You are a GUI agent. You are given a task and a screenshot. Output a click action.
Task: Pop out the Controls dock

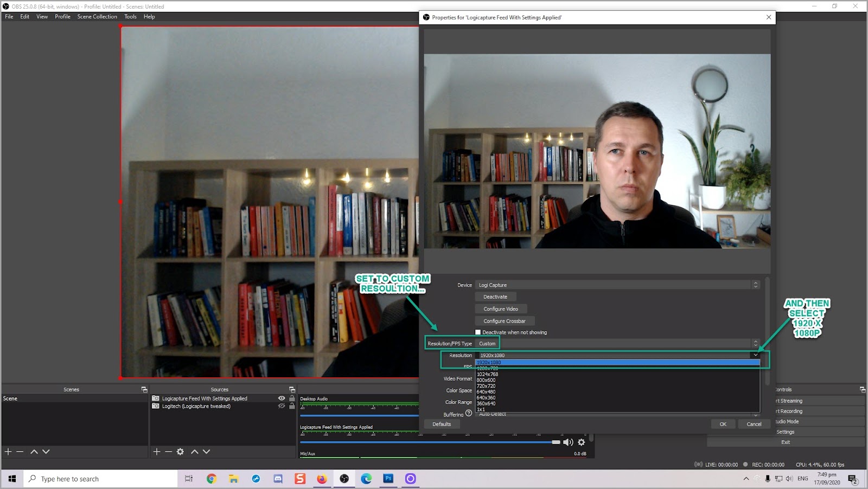pos(863,389)
